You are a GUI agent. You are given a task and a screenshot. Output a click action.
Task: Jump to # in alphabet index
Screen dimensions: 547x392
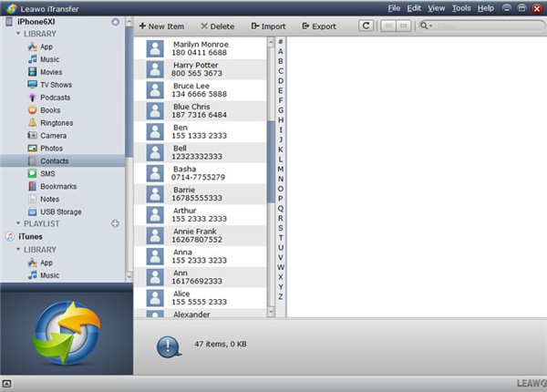pyautogui.click(x=281, y=42)
